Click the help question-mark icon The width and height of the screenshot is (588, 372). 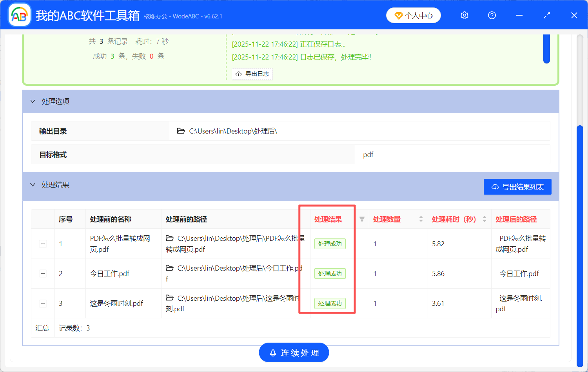492,15
